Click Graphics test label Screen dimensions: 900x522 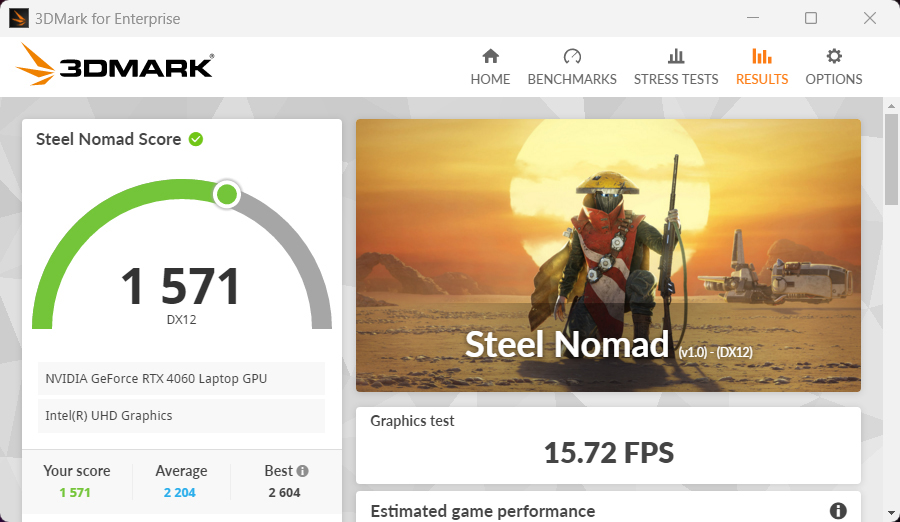(412, 421)
